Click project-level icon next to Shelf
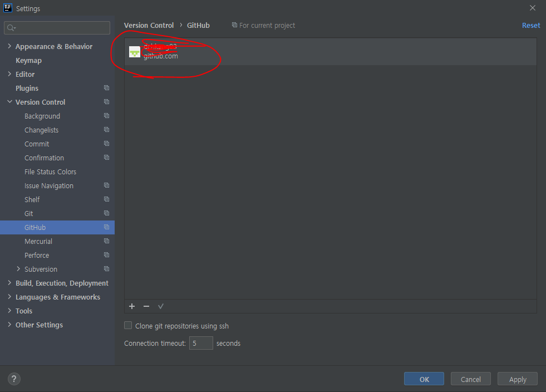This screenshot has width=546, height=392. click(106, 199)
